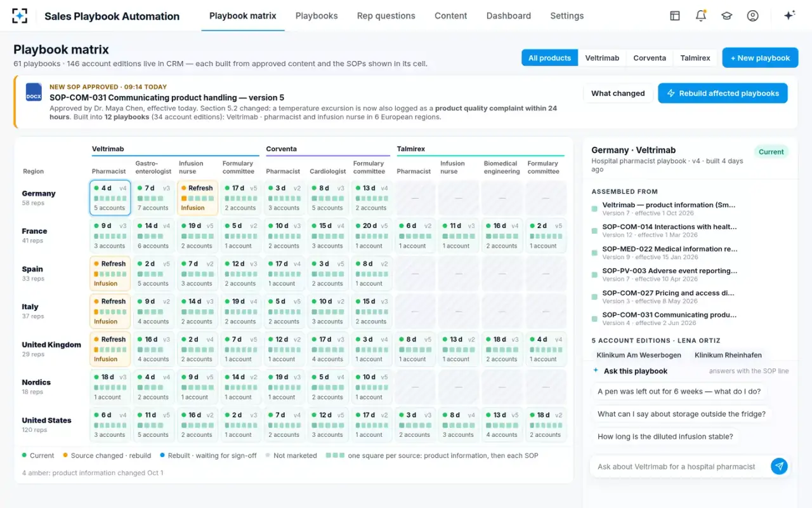Click the AI sparkle icon in header

[x=789, y=16]
